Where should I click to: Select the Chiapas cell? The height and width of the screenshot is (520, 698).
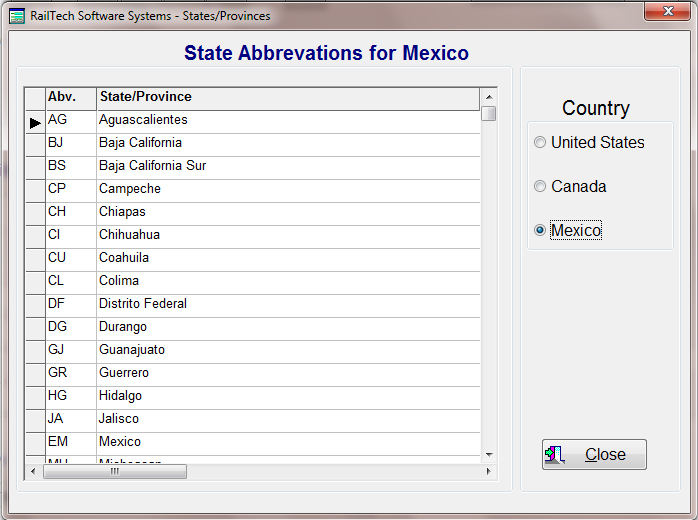tap(288, 214)
